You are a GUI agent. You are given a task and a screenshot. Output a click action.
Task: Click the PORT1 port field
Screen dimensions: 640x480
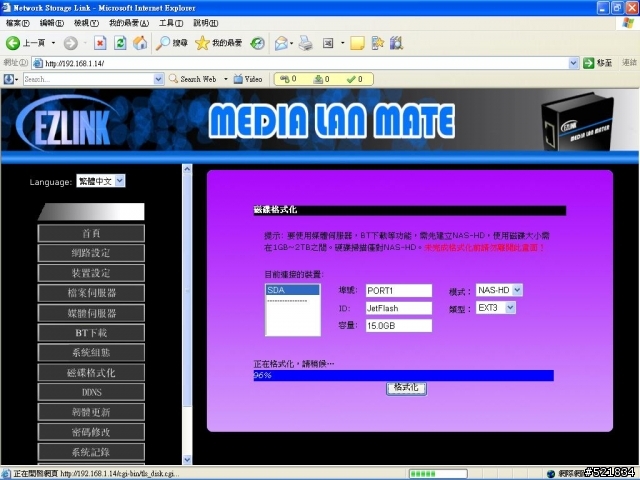(399, 291)
